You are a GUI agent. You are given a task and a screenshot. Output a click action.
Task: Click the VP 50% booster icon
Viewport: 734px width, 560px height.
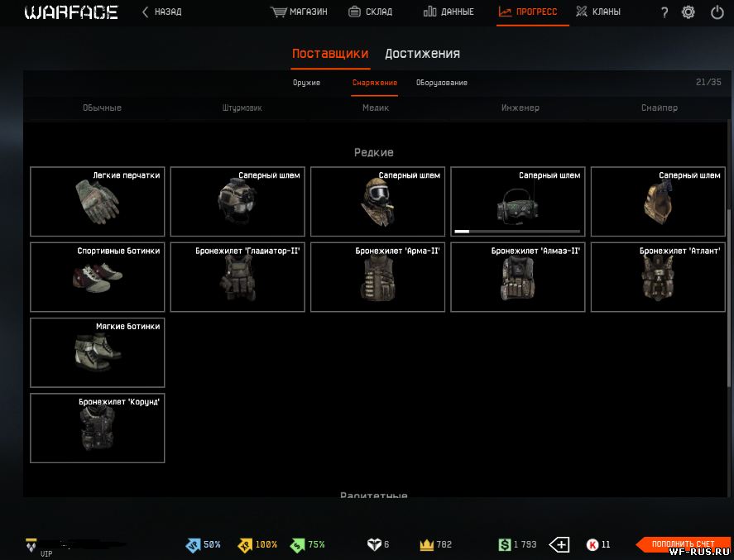coord(193,544)
